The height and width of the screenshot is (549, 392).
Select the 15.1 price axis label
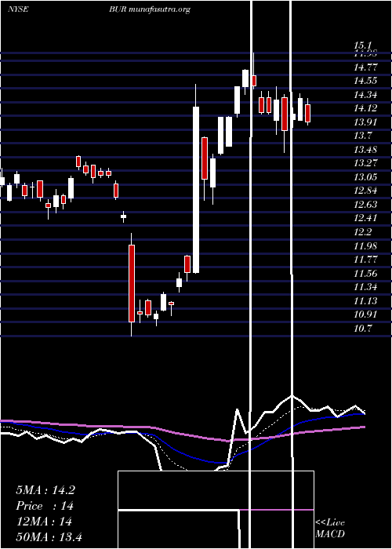click(362, 45)
